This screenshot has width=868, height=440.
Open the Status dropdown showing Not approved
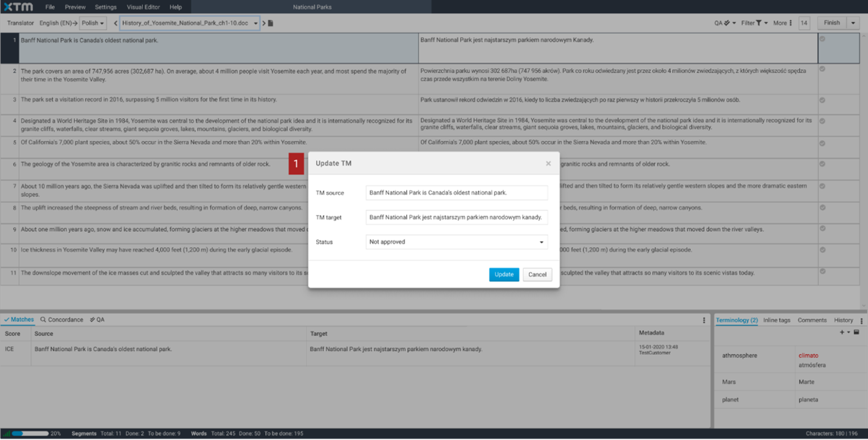[456, 242]
